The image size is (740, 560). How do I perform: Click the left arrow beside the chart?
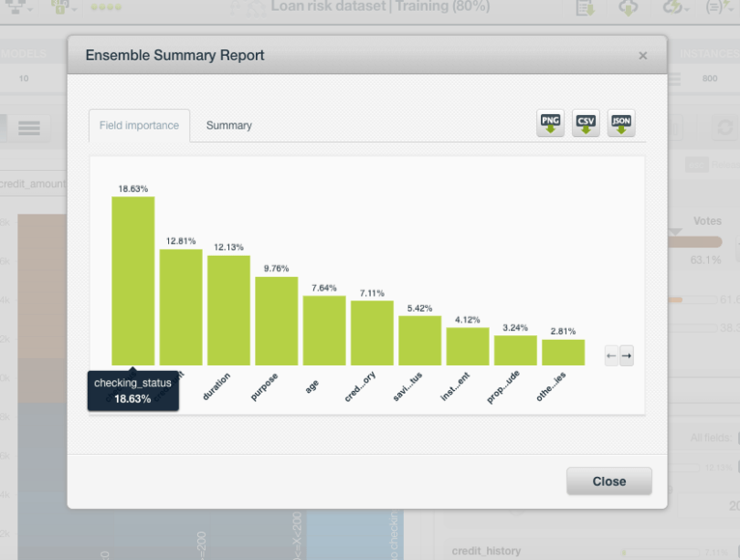(612, 356)
